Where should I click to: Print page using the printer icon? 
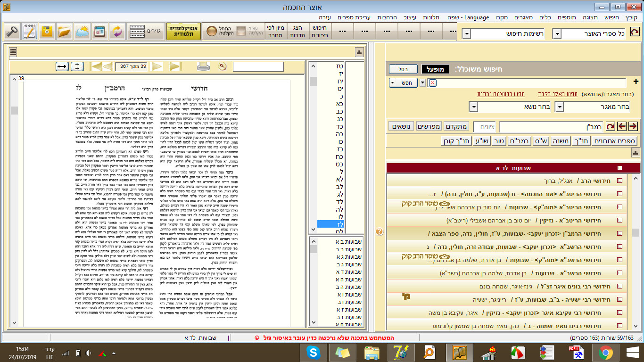[x=203, y=66]
